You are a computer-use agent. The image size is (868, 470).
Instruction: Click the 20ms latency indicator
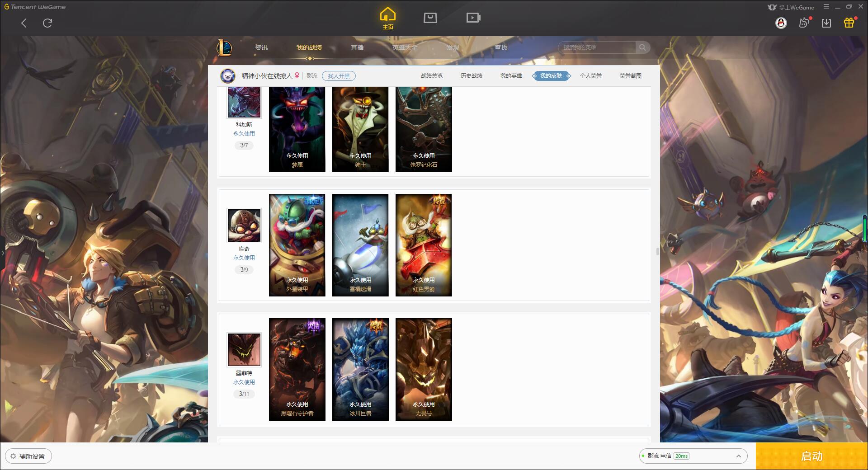(681, 456)
